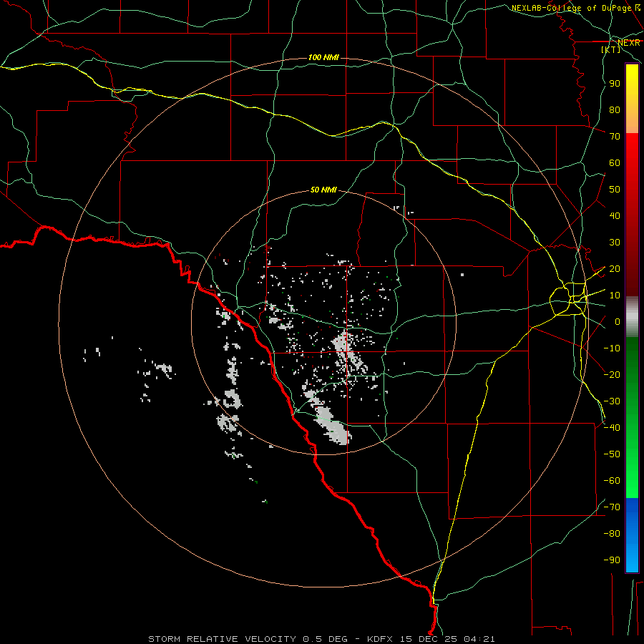
Task: Click the "NEXR" label above the scale
Action: pos(628,43)
